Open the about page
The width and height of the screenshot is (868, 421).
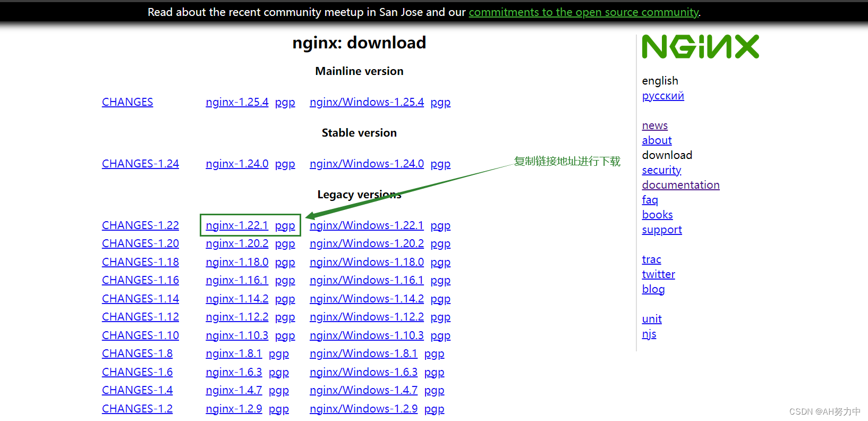point(657,140)
